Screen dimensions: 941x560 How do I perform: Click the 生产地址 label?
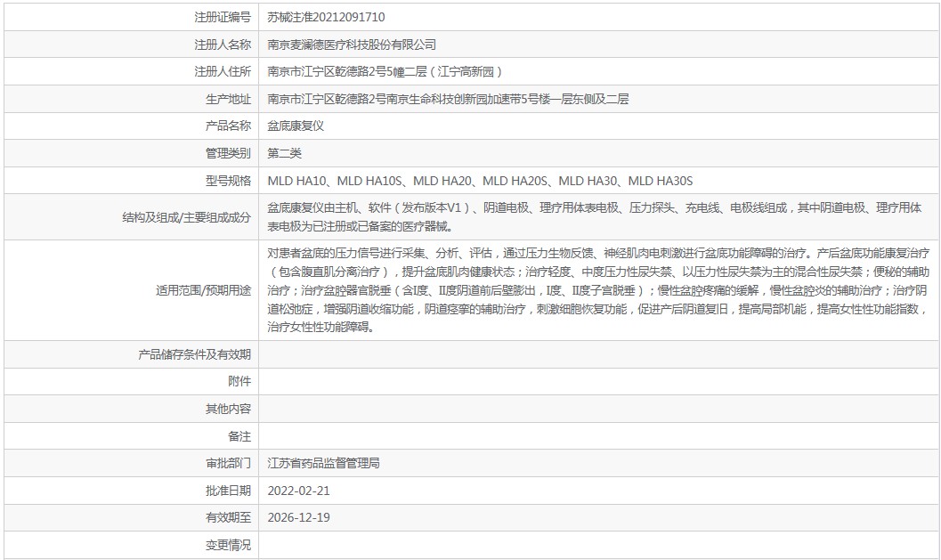[228, 99]
